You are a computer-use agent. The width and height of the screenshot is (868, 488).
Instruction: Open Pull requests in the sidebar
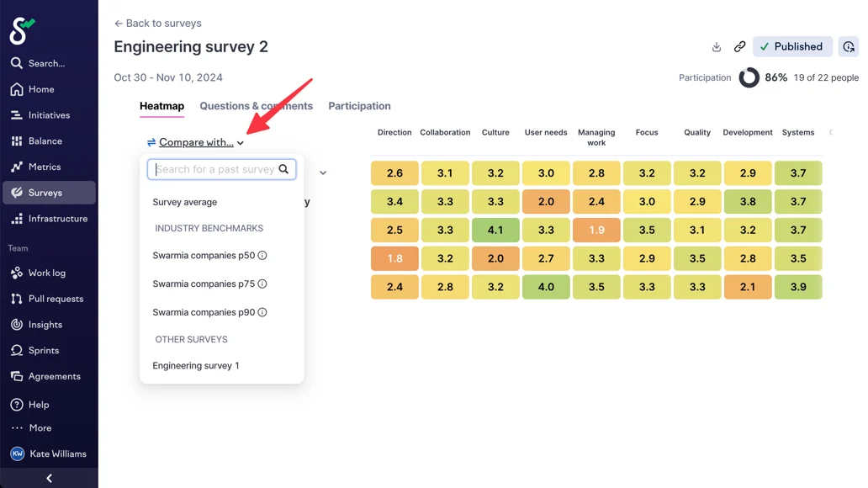click(x=56, y=299)
